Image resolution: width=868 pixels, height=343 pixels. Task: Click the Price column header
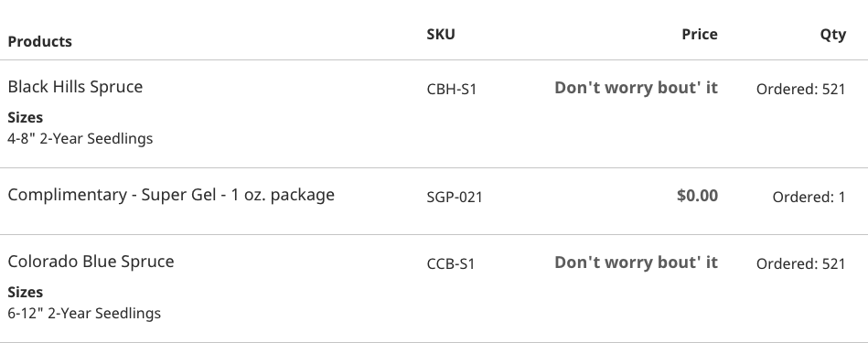pos(700,35)
